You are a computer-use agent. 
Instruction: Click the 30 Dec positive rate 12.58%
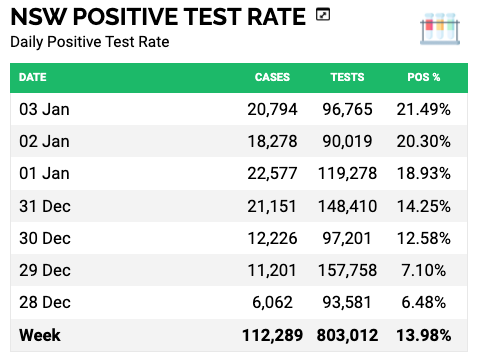point(424,238)
